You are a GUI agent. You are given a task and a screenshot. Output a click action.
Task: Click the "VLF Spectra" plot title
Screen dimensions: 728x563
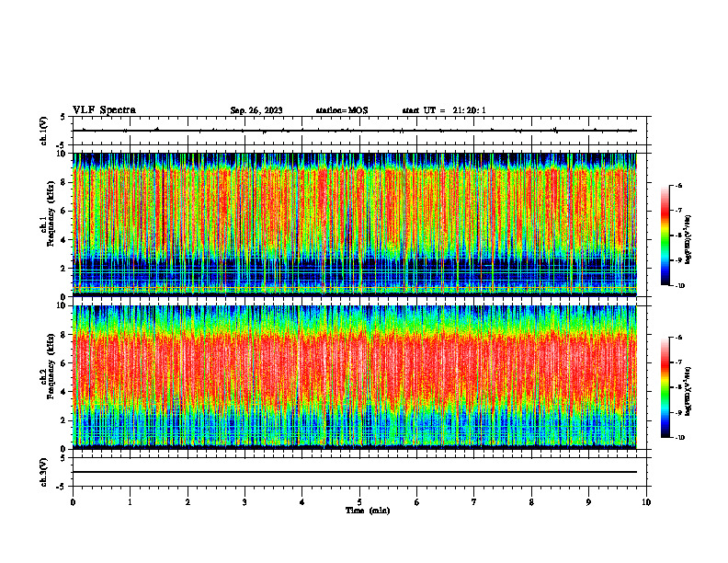tap(104, 110)
